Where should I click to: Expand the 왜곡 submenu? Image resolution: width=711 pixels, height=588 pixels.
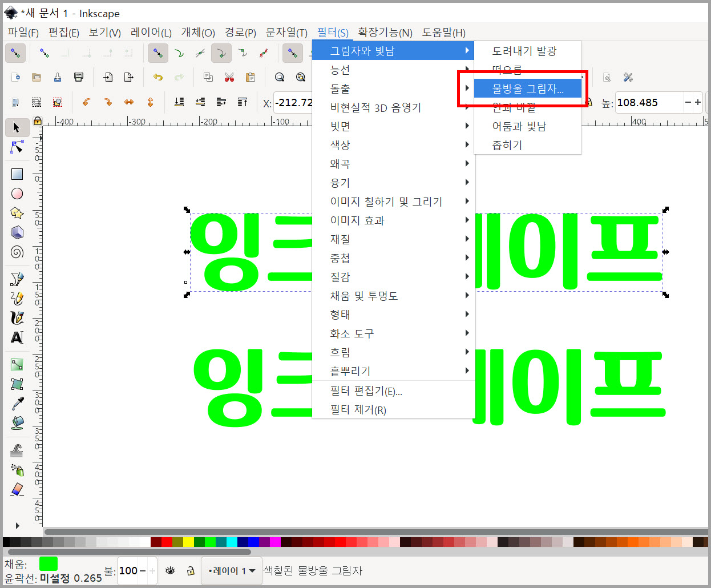pyautogui.click(x=394, y=164)
